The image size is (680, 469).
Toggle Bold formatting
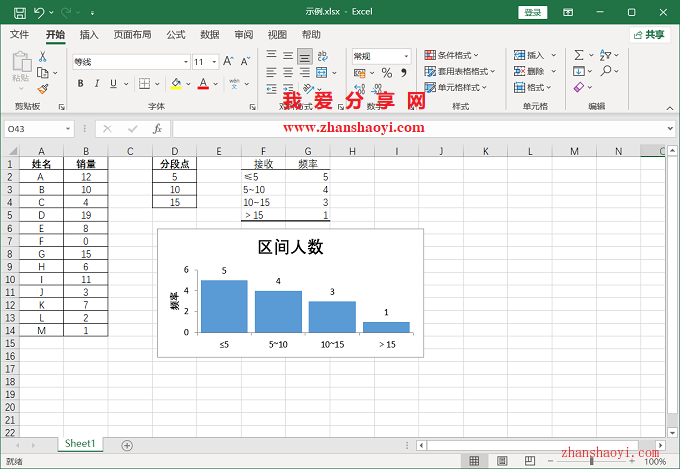81,83
